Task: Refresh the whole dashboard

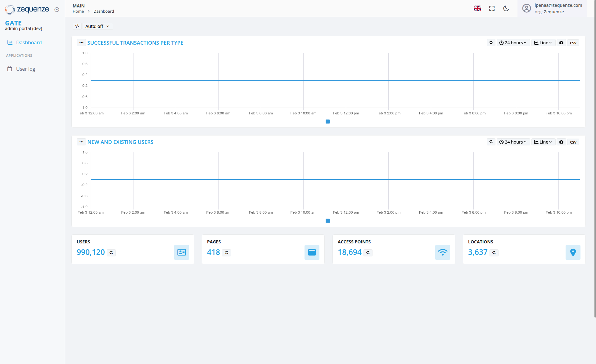Action: (77, 26)
